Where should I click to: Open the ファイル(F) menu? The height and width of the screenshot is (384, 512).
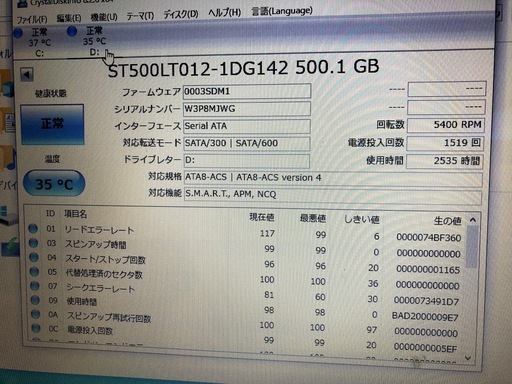[32, 20]
